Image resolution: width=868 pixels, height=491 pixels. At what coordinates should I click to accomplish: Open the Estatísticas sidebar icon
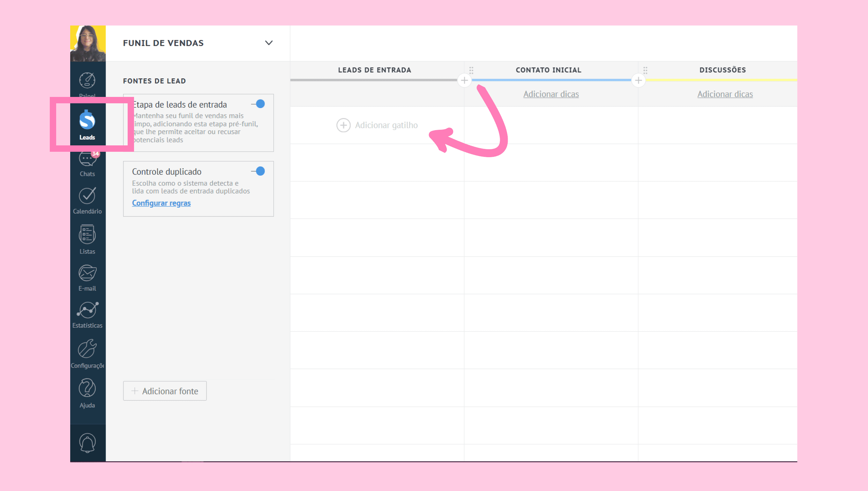point(87,310)
